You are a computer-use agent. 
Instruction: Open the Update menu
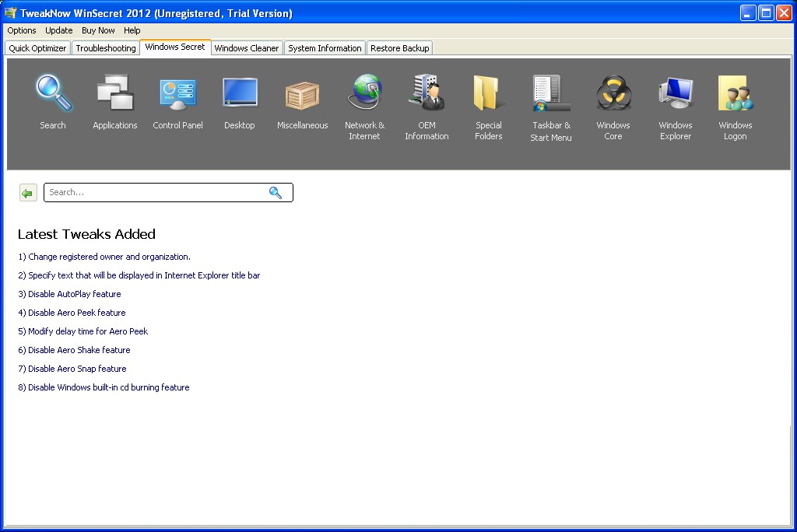[59, 30]
